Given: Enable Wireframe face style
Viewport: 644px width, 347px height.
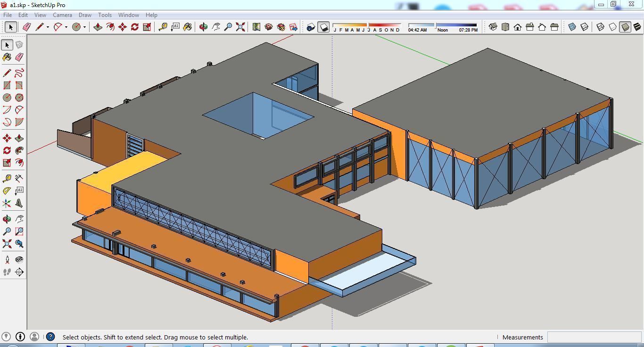Looking at the screenshot, I should click(601, 27).
